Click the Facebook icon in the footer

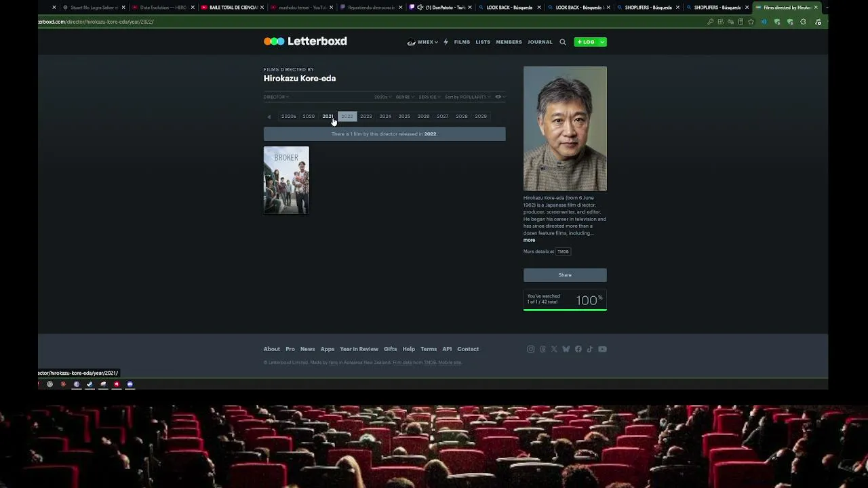pyautogui.click(x=578, y=349)
